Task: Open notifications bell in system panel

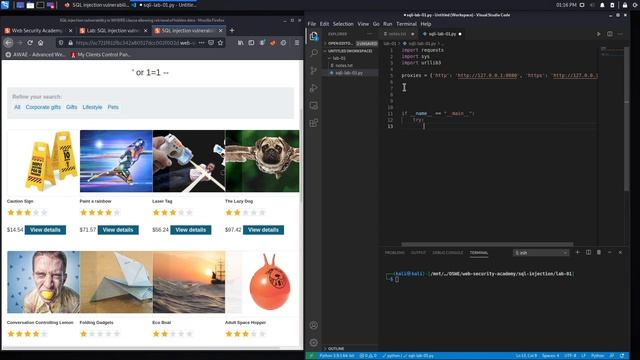Action: (x=602, y=5)
